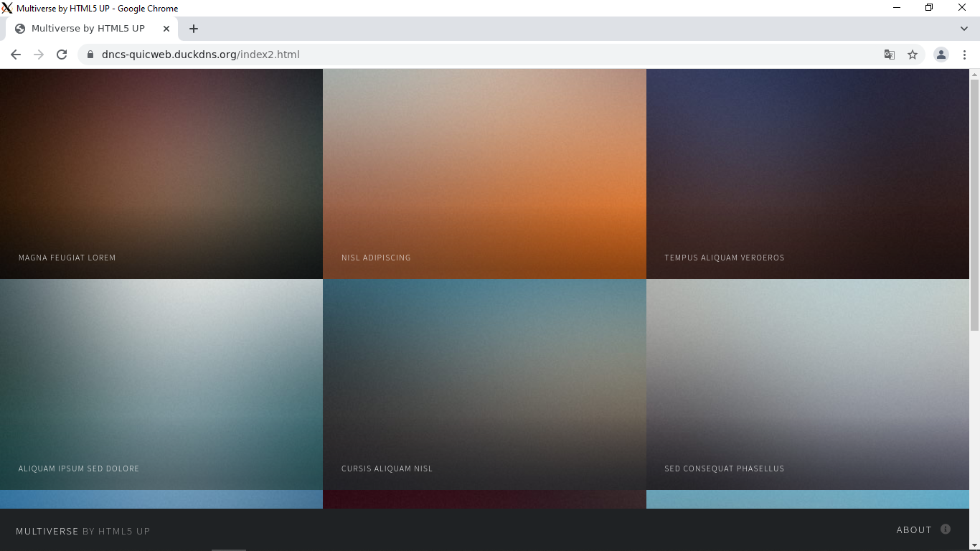The image size is (980, 551).
Task: Close the Multiverse by HTML5 UP tab
Action: [166, 29]
